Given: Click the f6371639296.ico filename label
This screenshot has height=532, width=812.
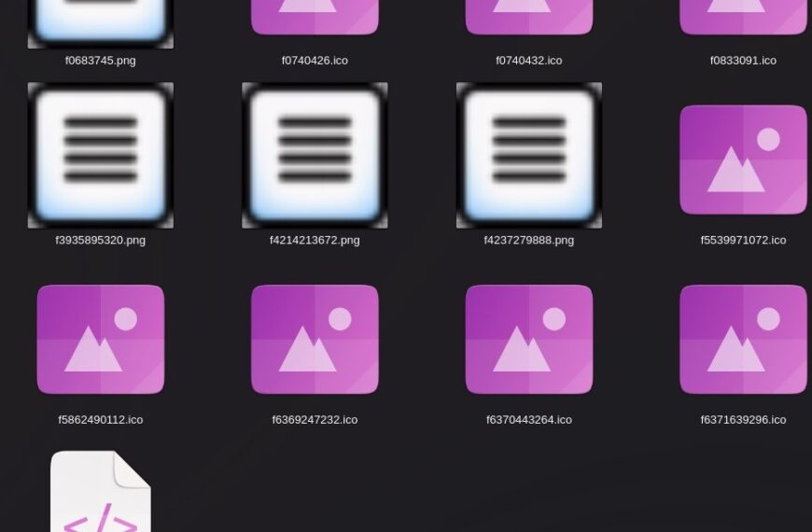Looking at the screenshot, I should click(x=743, y=420).
